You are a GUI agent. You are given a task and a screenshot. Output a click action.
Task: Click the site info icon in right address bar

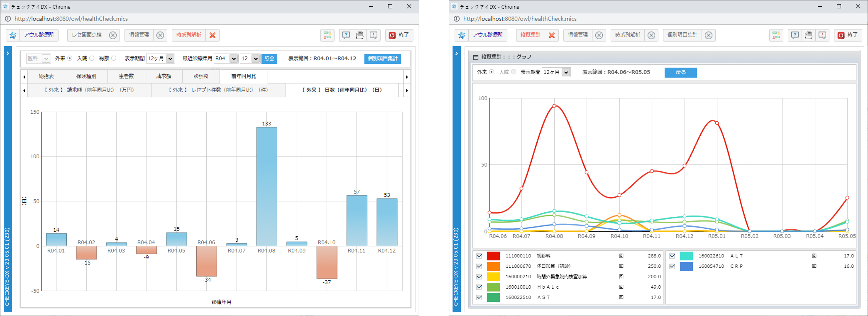click(x=456, y=19)
